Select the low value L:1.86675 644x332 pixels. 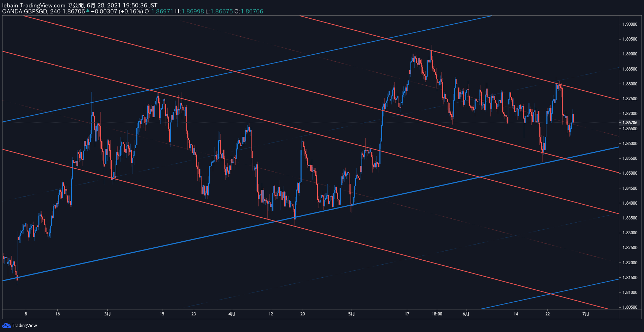[219, 11]
